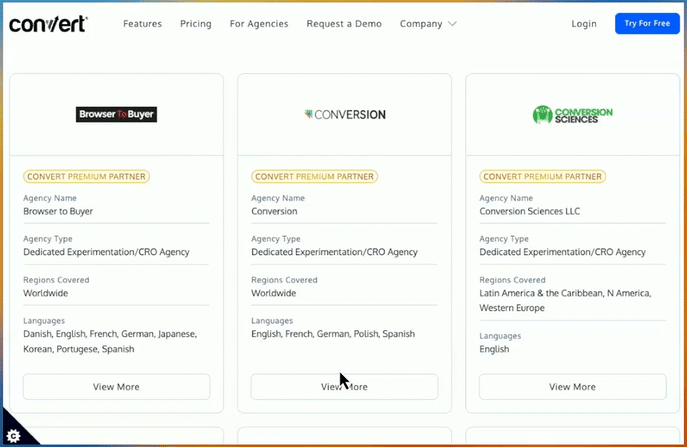View More for Conversion Sciences LLC

(x=572, y=387)
